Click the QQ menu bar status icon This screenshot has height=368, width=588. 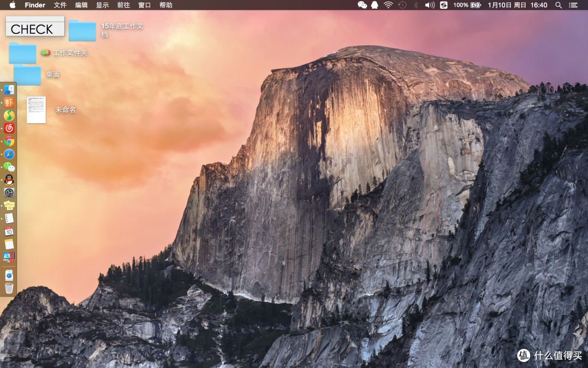point(375,5)
